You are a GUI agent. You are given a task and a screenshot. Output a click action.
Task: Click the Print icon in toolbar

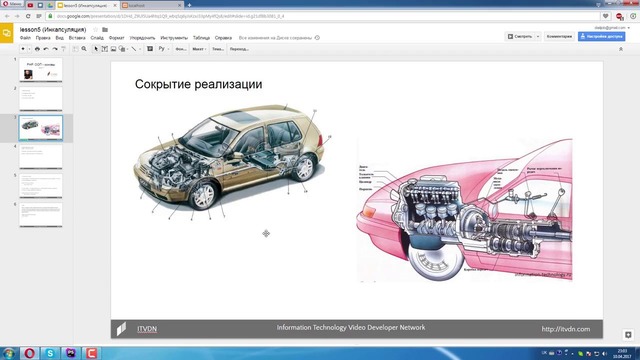[37, 49]
